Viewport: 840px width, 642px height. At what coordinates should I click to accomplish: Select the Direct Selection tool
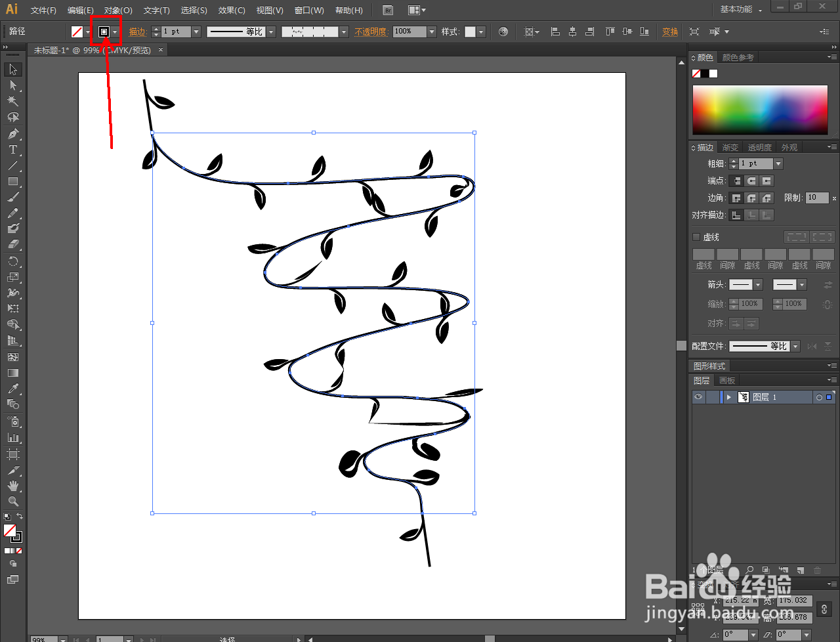pyautogui.click(x=13, y=85)
